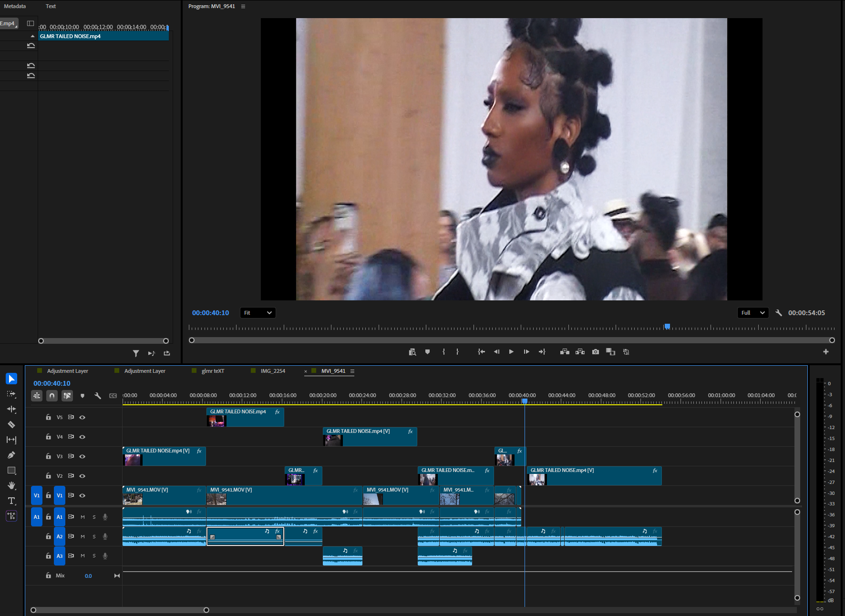Click the Button Editor plus button
This screenshot has height=616, width=845.
click(x=826, y=352)
